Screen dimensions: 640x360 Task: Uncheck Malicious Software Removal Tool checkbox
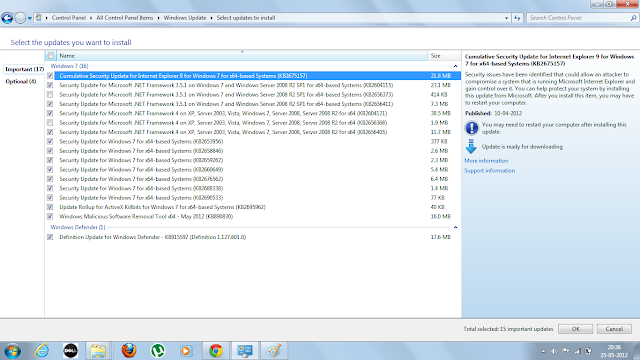tap(50, 217)
